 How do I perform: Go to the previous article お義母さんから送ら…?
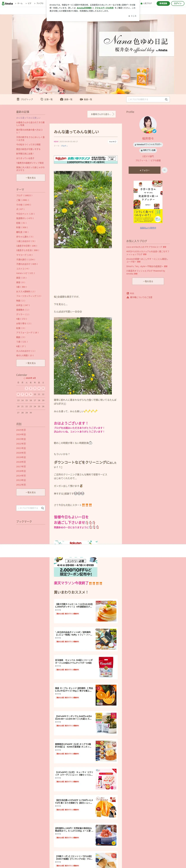[101, 114]
